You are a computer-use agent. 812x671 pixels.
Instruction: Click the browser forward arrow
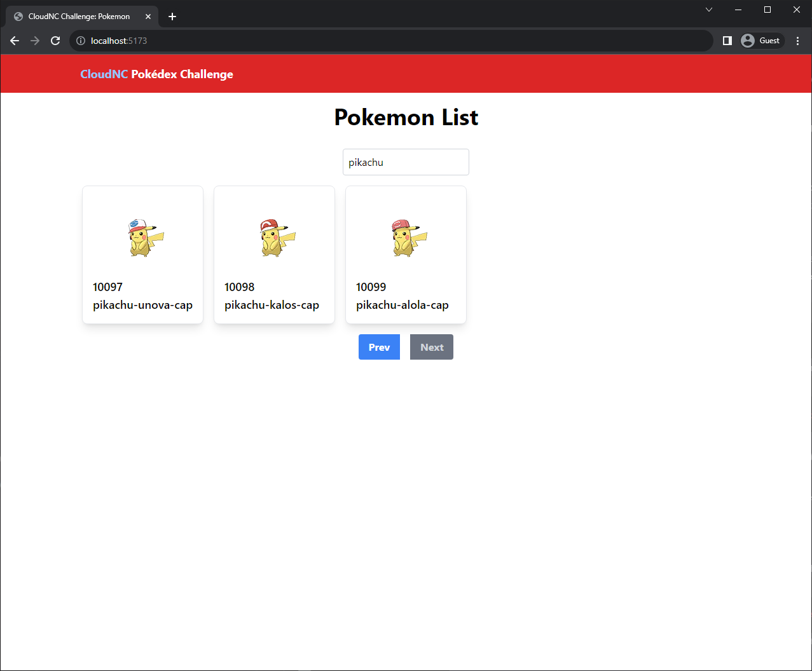pos(35,41)
